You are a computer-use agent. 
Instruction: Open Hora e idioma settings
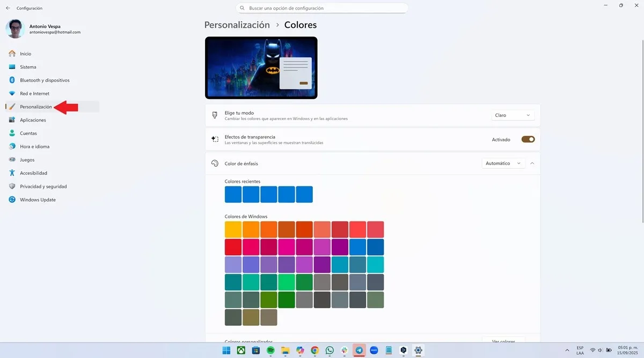pyautogui.click(x=51, y=146)
